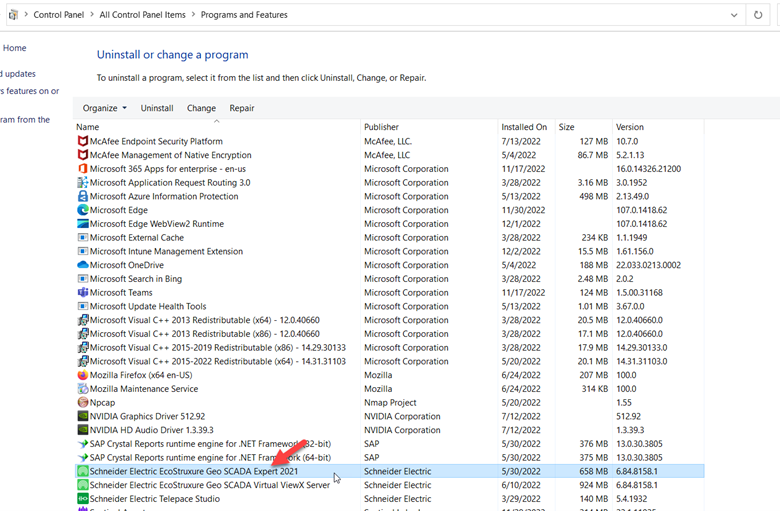
Task: Click the NVIDIA Graphics Driver icon
Action: pos(83,416)
